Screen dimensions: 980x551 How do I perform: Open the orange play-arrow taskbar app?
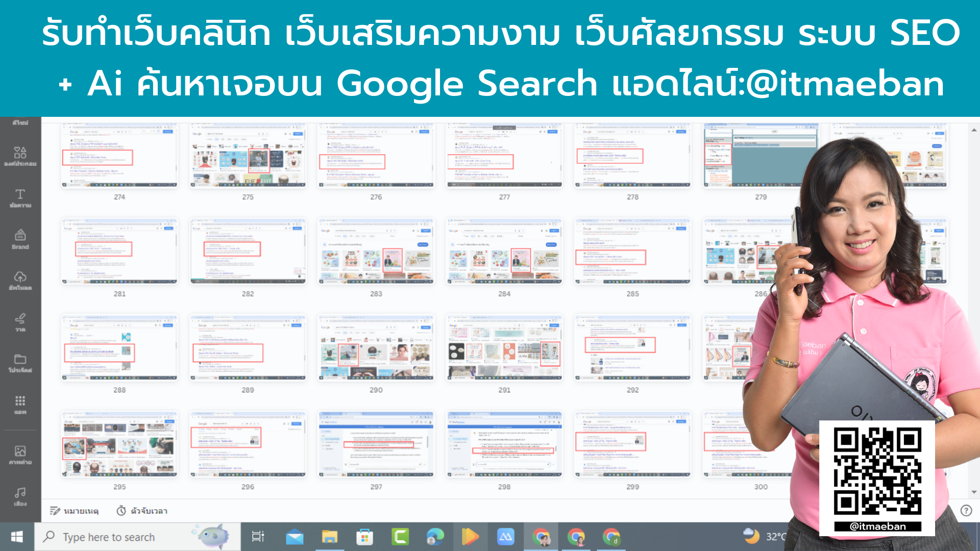[470, 537]
